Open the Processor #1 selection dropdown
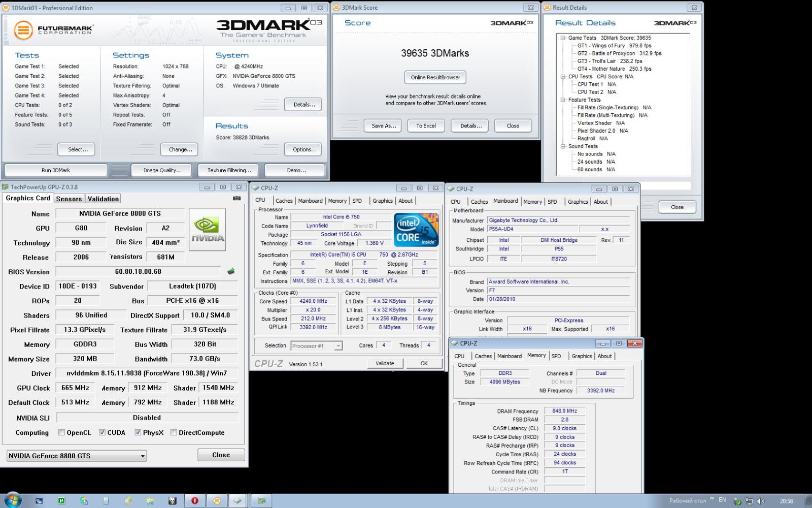This screenshot has height=508, width=812. click(x=317, y=345)
